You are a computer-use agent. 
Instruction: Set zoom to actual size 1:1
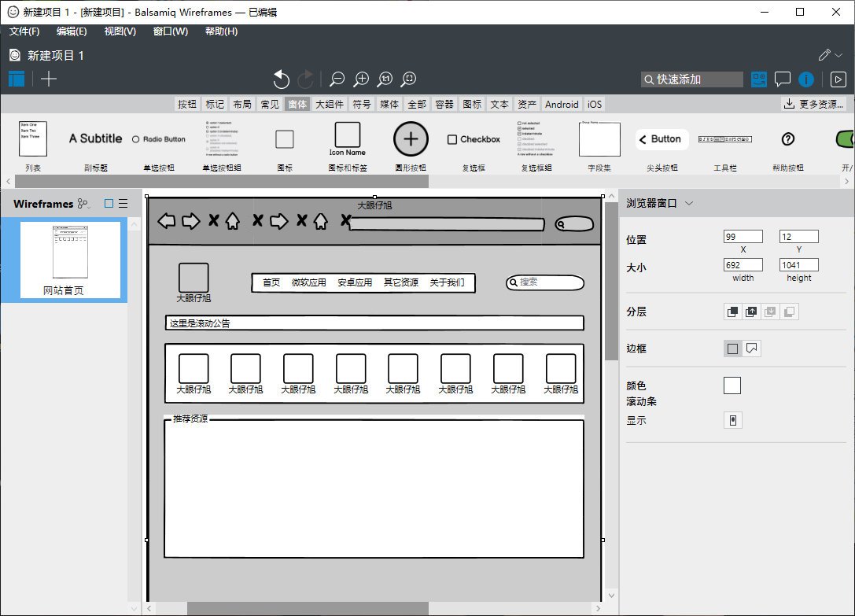click(x=385, y=79)
